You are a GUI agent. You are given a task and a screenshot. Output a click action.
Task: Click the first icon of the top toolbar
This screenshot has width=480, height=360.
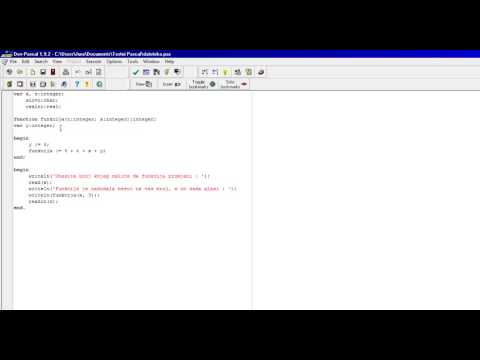[9, 72]
